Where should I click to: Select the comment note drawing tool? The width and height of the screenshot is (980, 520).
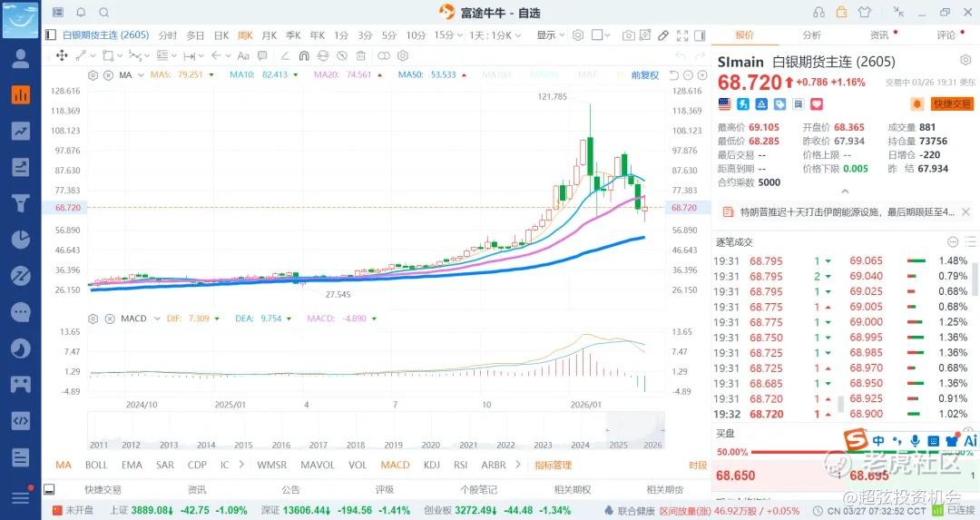[262, 55]
